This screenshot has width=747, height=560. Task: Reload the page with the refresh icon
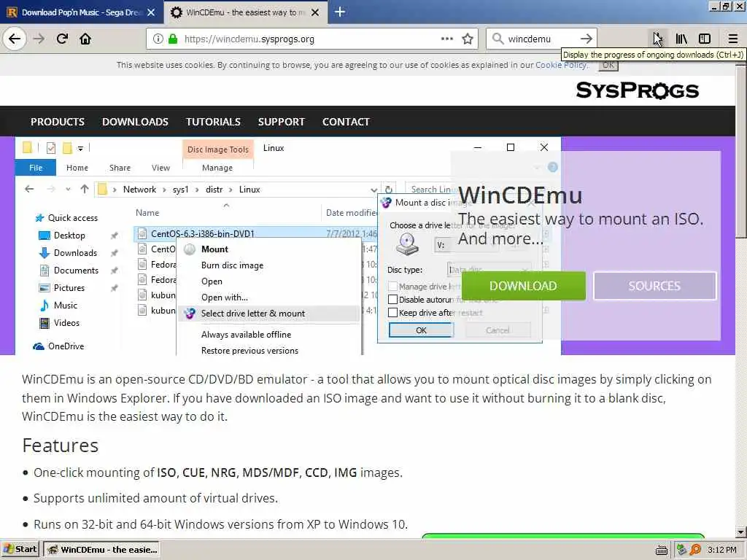click(62, 39)
